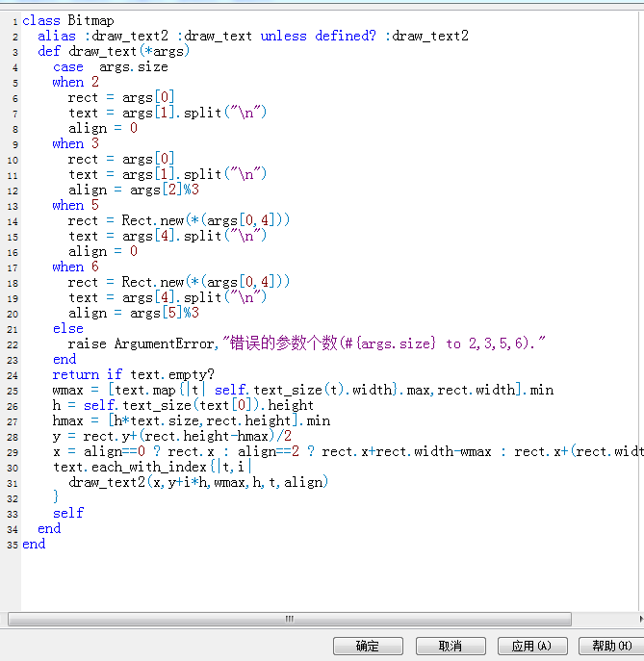
Task: Click the 'x = align==0 ?' line 29
Action: tap(348, 452)
